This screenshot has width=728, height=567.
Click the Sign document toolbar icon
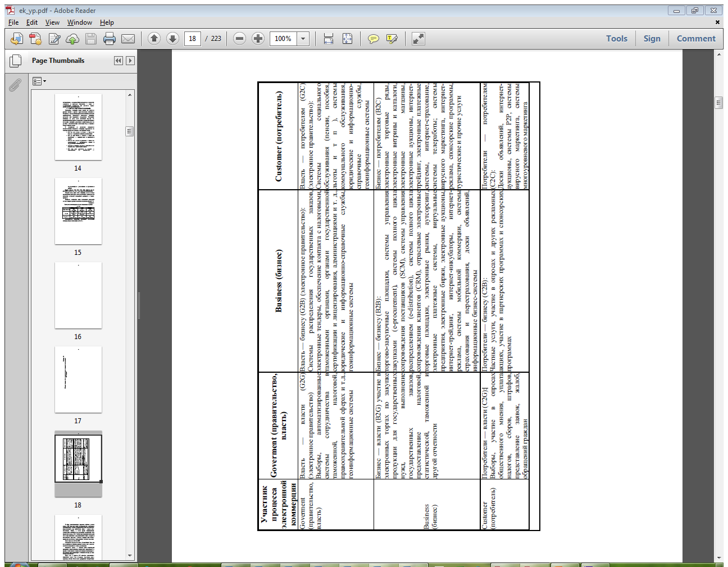(54, 39)
